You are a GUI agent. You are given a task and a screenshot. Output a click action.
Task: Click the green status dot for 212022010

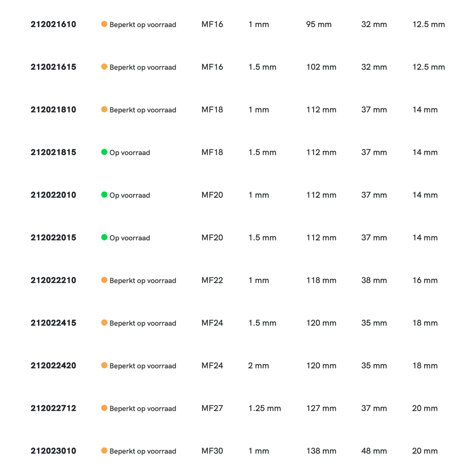(104, 195)
